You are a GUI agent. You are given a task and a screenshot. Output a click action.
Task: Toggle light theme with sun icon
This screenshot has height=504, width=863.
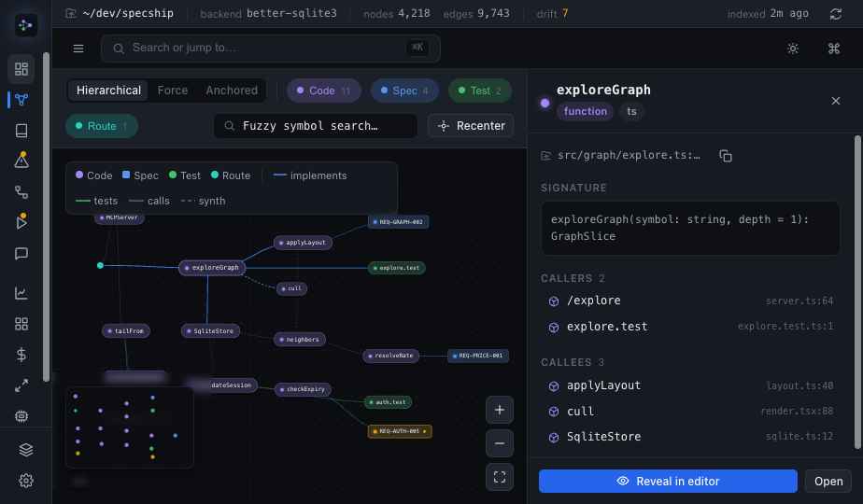[x=793, y=49]
